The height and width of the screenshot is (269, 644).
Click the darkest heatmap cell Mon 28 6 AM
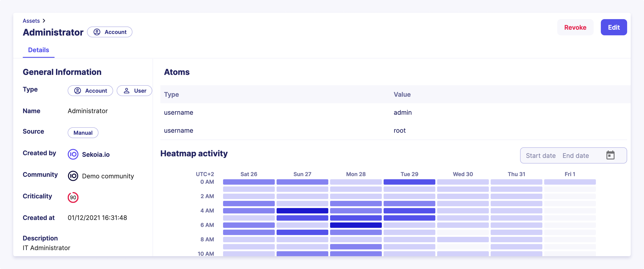tap(356, 225)
